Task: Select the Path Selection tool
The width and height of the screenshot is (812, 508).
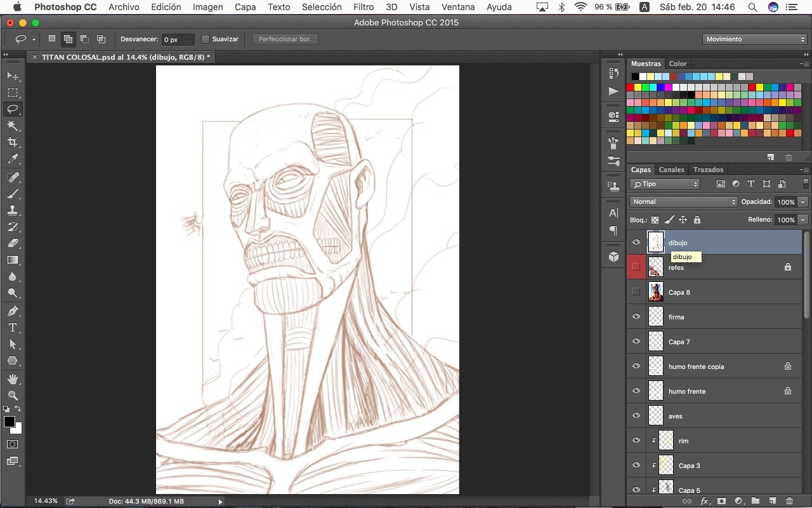Action: click(13, 344)
